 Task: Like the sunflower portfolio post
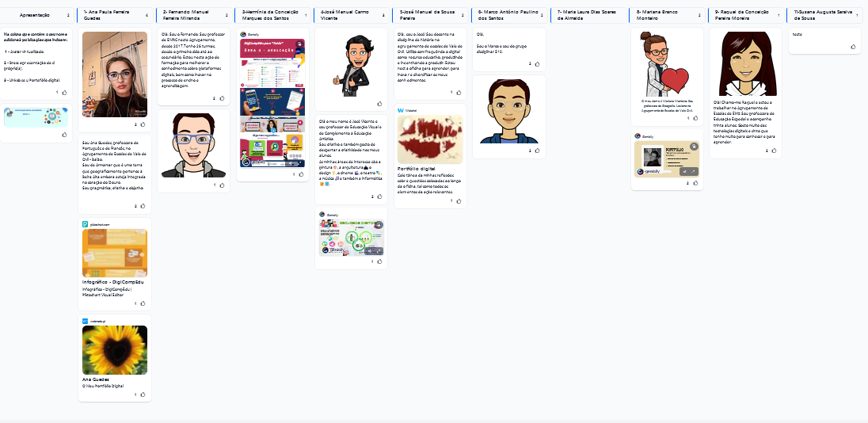tap(143, 394)
